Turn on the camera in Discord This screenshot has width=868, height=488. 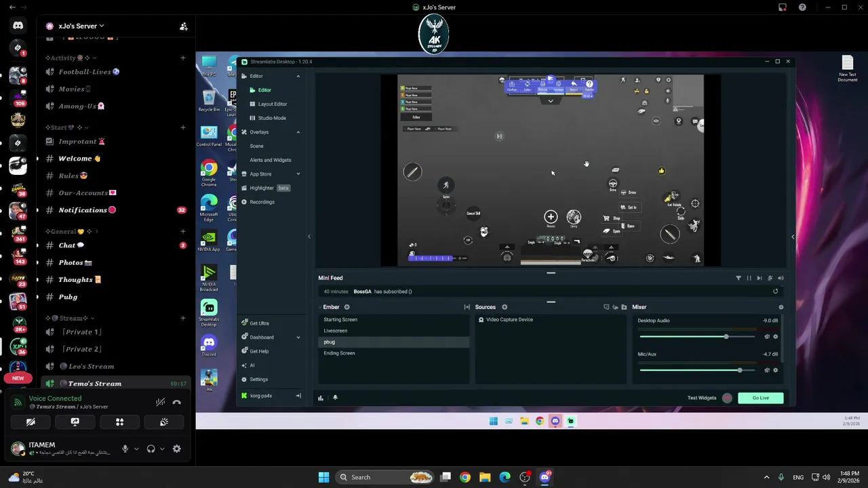pos(31,422)
